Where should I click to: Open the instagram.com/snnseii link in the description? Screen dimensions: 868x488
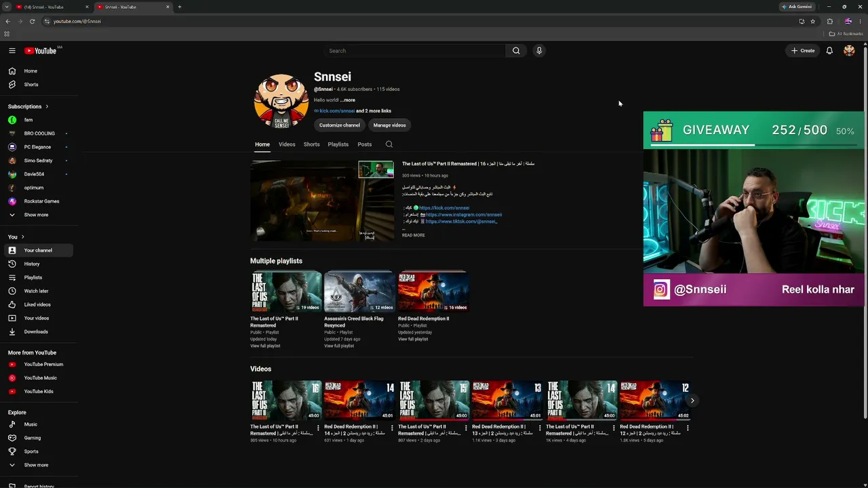pyautogui.click(x=464, y=215)
